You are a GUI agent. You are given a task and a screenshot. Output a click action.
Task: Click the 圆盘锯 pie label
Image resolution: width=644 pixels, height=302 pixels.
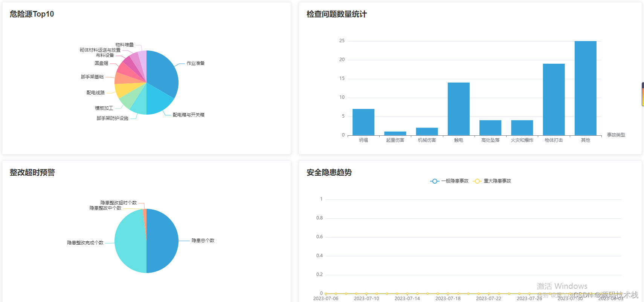101,63
